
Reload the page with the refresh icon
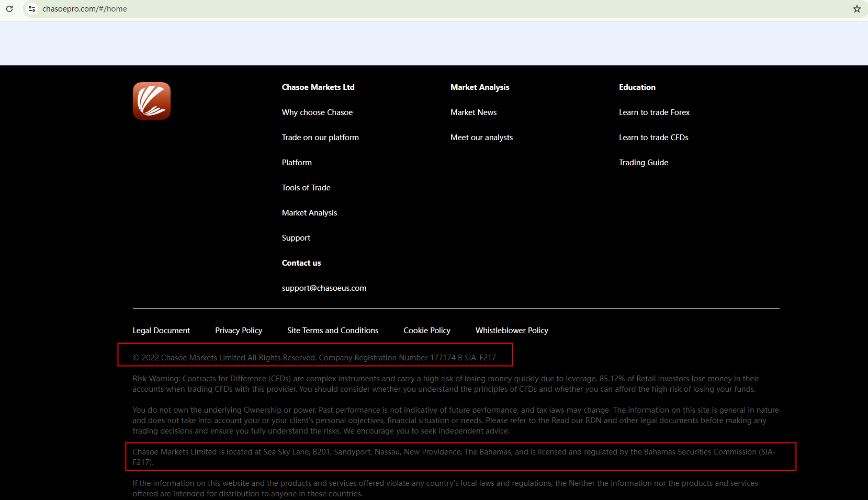pos(9,9)
